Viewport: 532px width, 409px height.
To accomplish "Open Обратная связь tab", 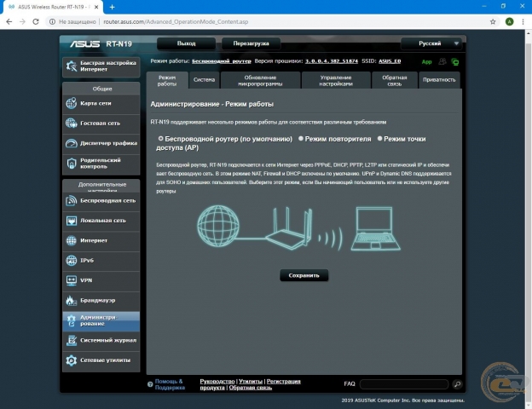I will click(x=395, y=80).
